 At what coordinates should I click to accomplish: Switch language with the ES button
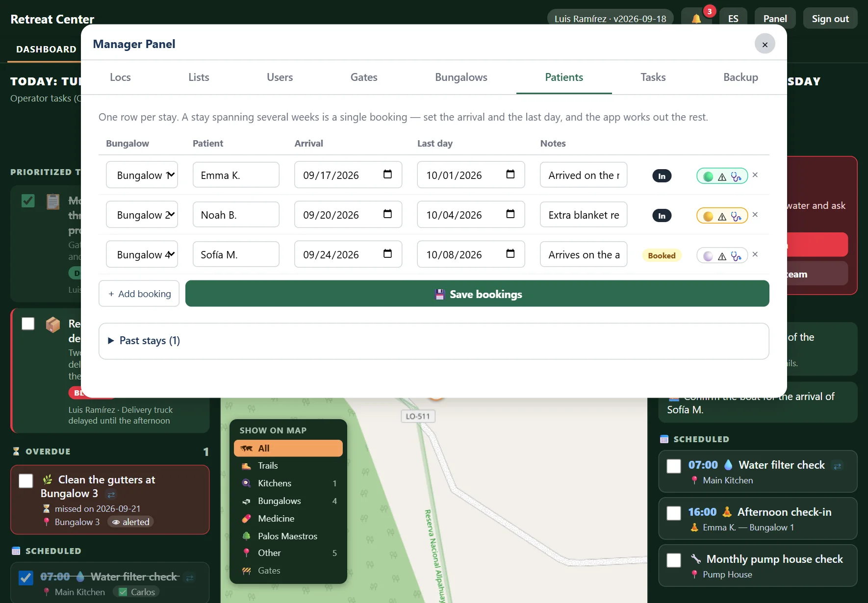point(733,19)
